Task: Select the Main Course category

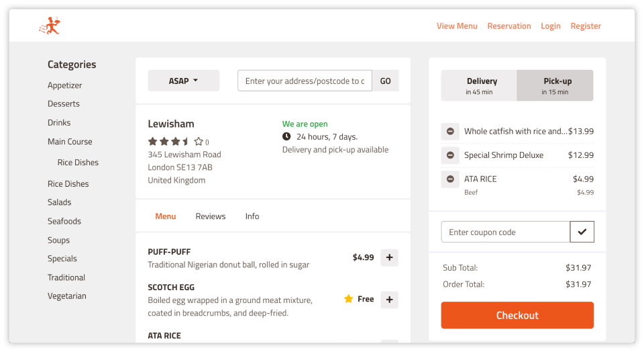Action: click(x=70, y=142)
